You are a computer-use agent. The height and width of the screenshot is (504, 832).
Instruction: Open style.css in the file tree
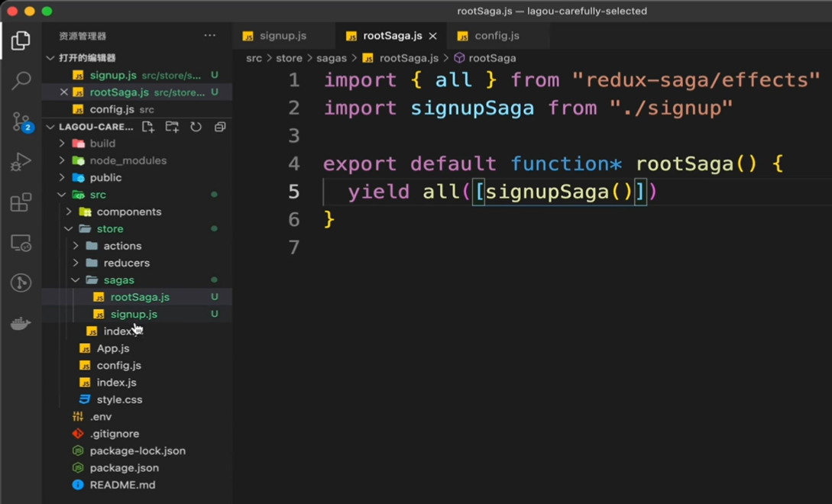pos(137,399)
